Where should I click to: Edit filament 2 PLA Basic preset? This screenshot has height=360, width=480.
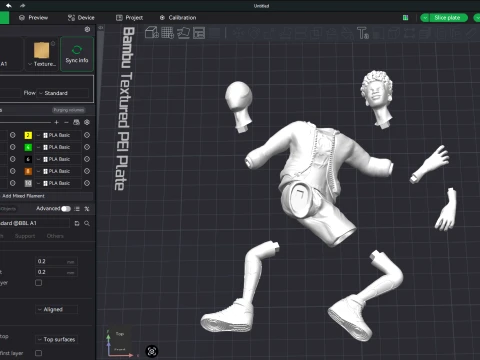[87, 135]
